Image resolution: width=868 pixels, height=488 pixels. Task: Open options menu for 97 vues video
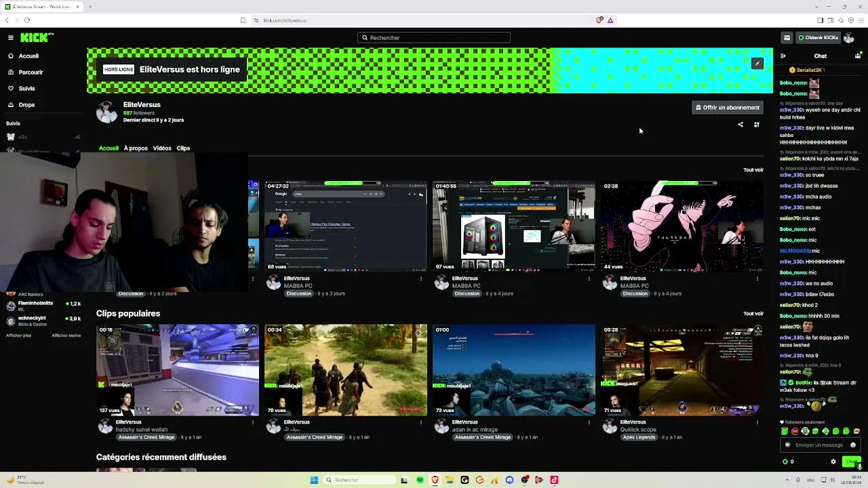(x=589, y=279)
